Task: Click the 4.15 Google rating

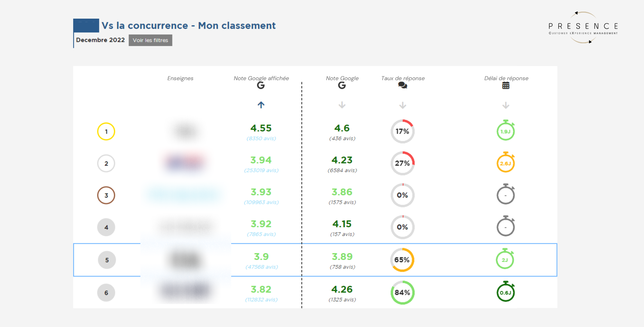Action: (342, 224)
